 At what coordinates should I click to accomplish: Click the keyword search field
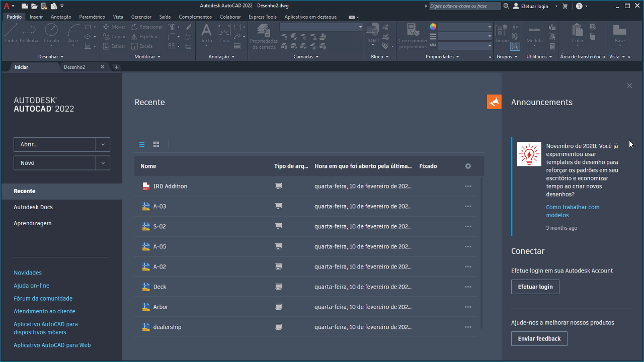[464, 6]
